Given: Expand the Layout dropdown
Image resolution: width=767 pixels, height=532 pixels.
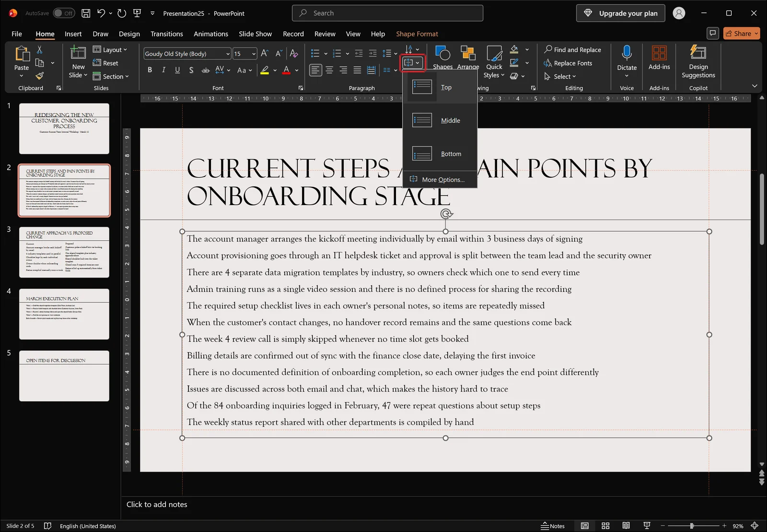Looking at the screenshot, I should point(110,49).
